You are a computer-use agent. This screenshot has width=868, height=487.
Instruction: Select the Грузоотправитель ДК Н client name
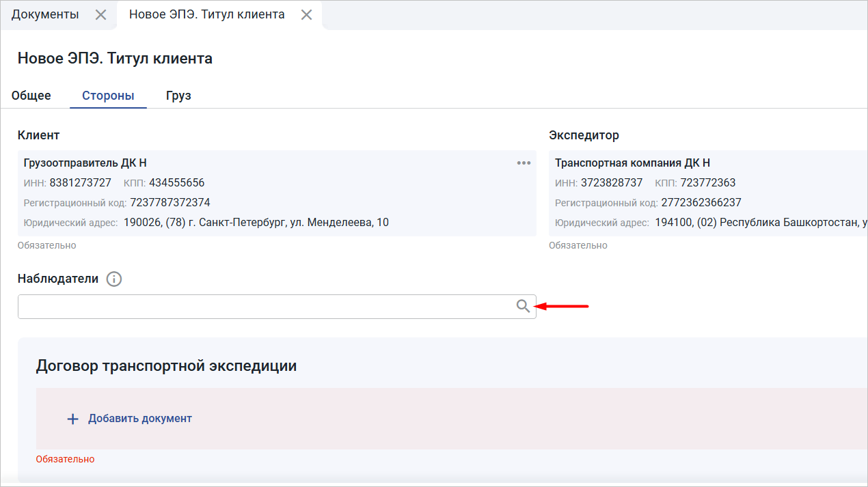85,163
